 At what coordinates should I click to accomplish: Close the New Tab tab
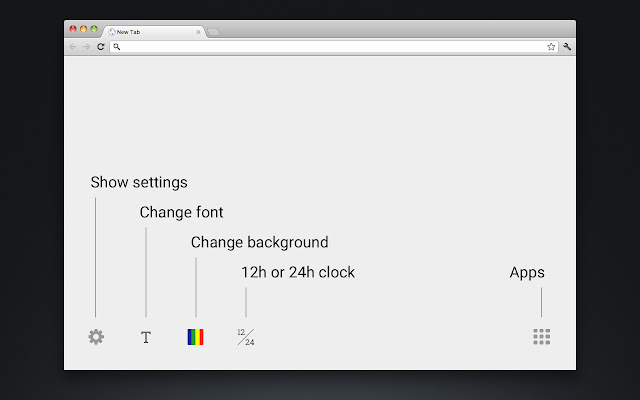coord(198,32)
